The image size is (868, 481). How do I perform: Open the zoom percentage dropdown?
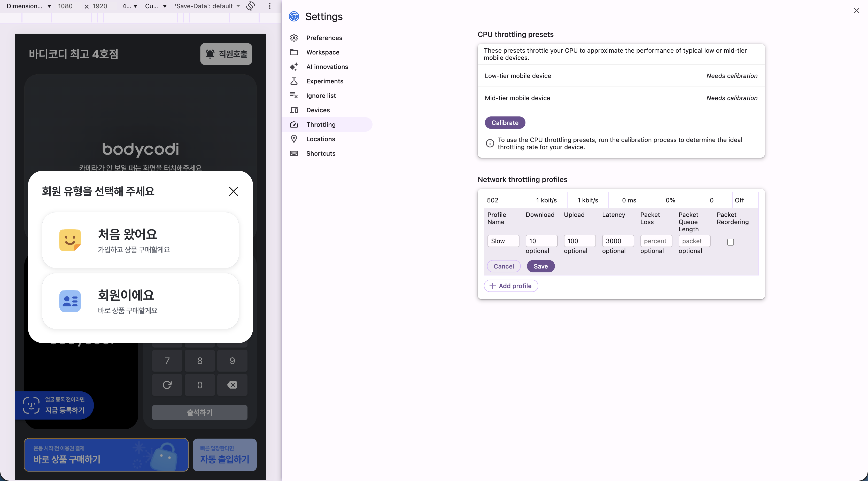click(130, 6)
